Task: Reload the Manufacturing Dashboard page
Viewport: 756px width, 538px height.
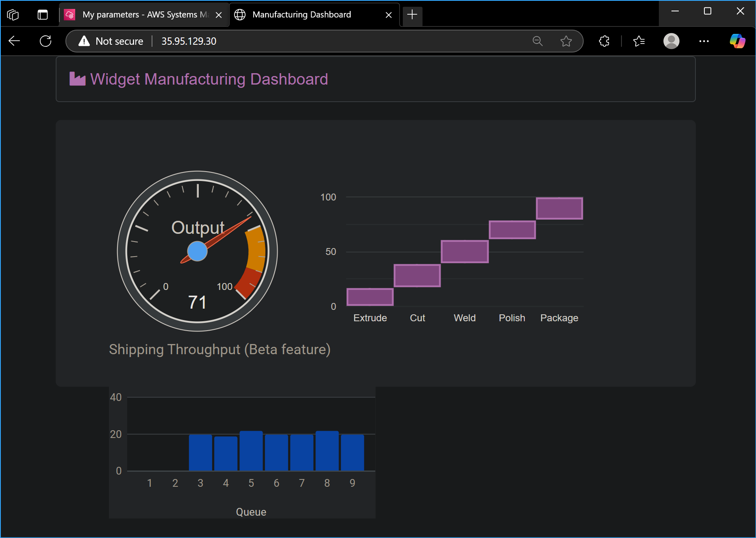Action: [45, 41]
